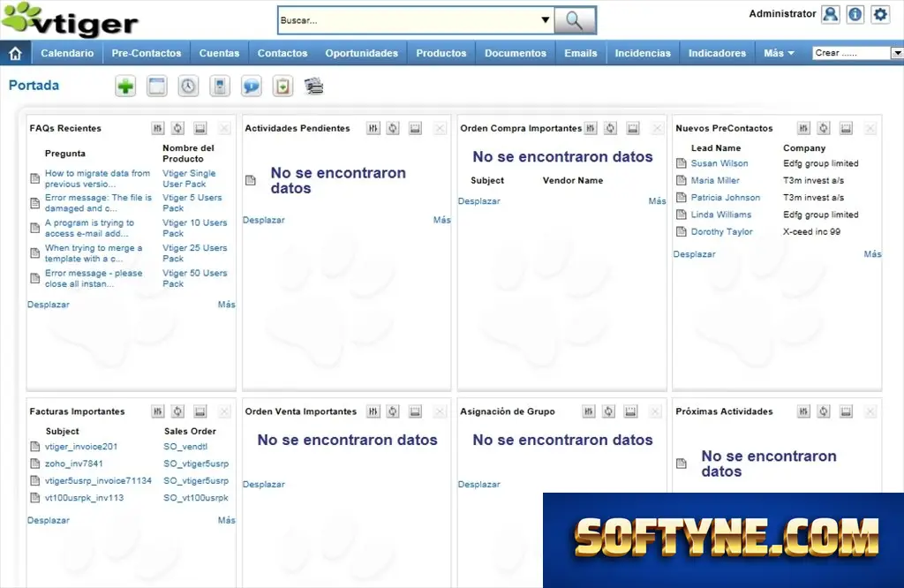Image resolution: width=904 pixels, height=588 pixels.
Task: Refresh the Actividades Pendientes widget
Action: (393, 128)
